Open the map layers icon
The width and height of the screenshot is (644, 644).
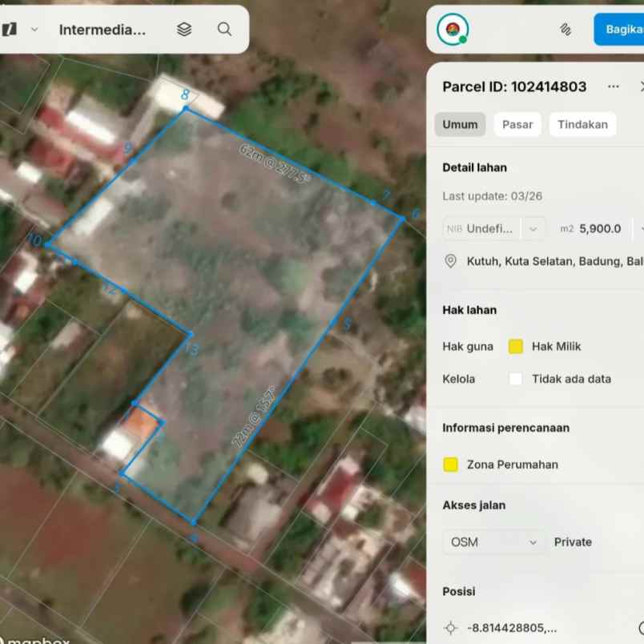click(x=184, y=30)
